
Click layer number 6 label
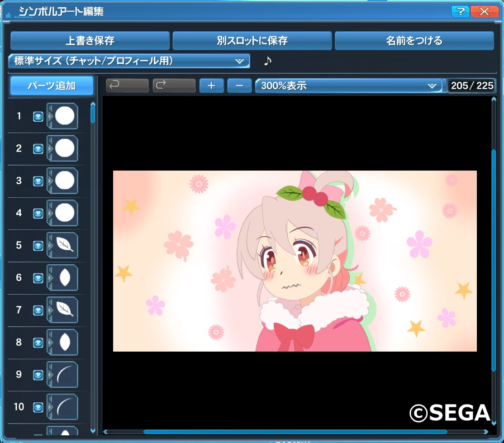[x=19, y=277]
